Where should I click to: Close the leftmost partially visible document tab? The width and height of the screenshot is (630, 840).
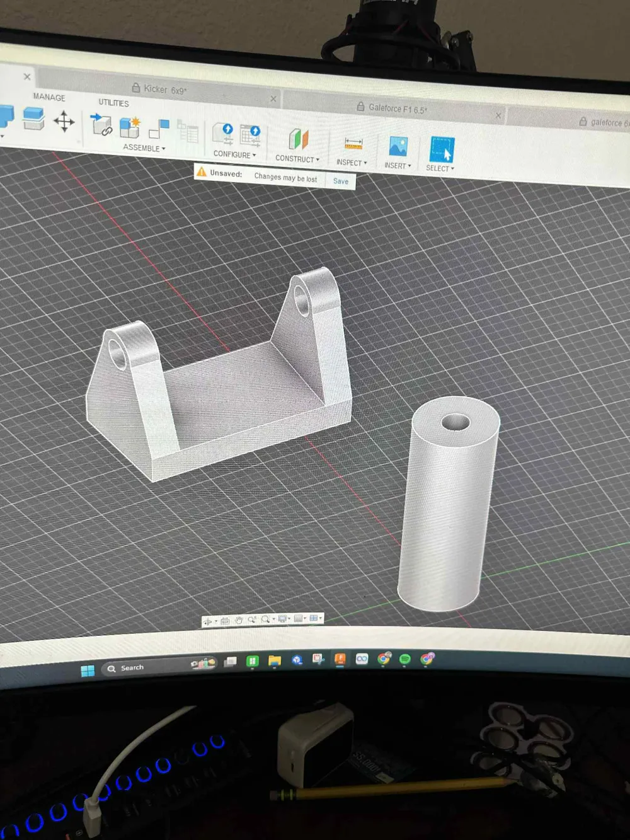26,77
